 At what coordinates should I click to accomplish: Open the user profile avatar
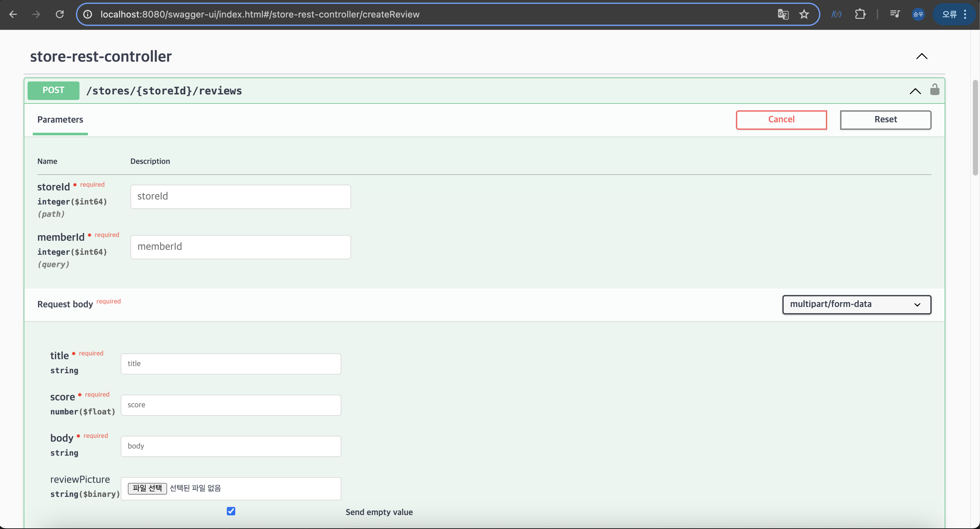[918, 15]
